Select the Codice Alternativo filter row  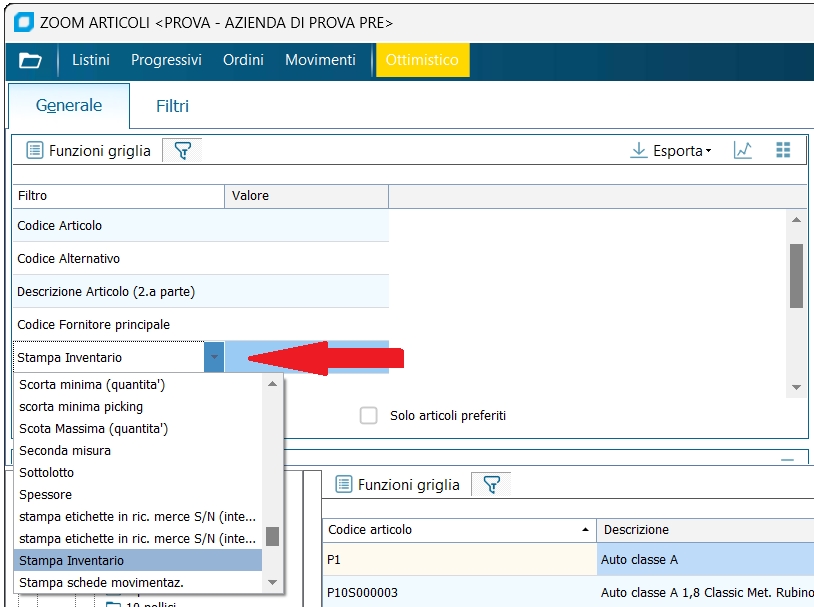[x=201, y=259]
